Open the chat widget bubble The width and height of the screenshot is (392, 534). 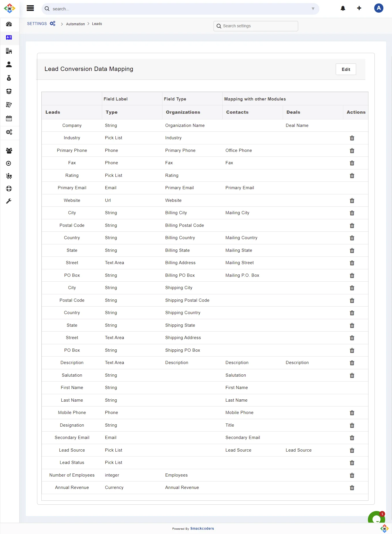coord(376,518)
